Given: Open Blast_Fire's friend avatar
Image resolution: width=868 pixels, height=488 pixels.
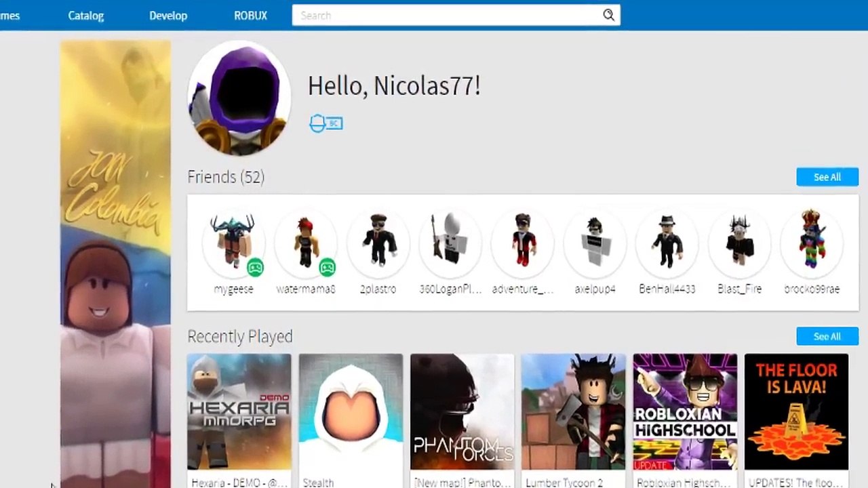Looking at the screenshot, I should [x=739, y=242].
